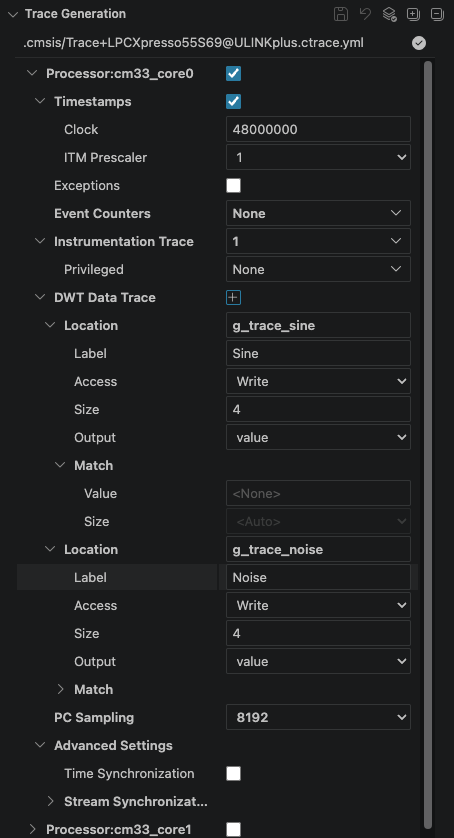This screenshot has width=454, height=838.
Task: Collapse the Timestamps node
Action: coord(40,102)
